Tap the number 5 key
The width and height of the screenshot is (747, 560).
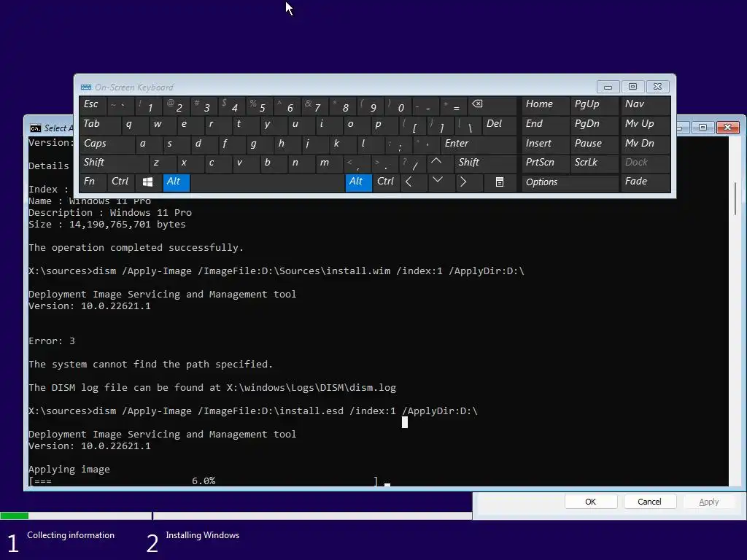(x=260, y=106)
